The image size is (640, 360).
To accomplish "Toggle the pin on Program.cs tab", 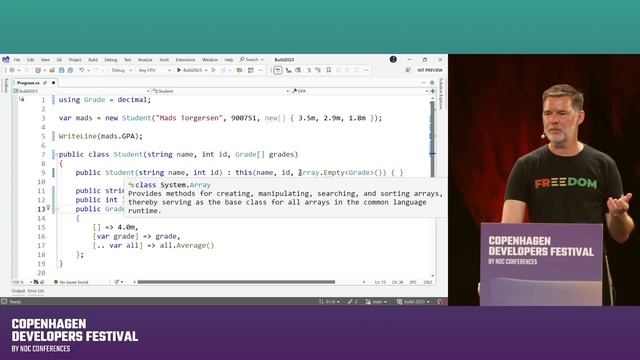I will tap(45, 83).
